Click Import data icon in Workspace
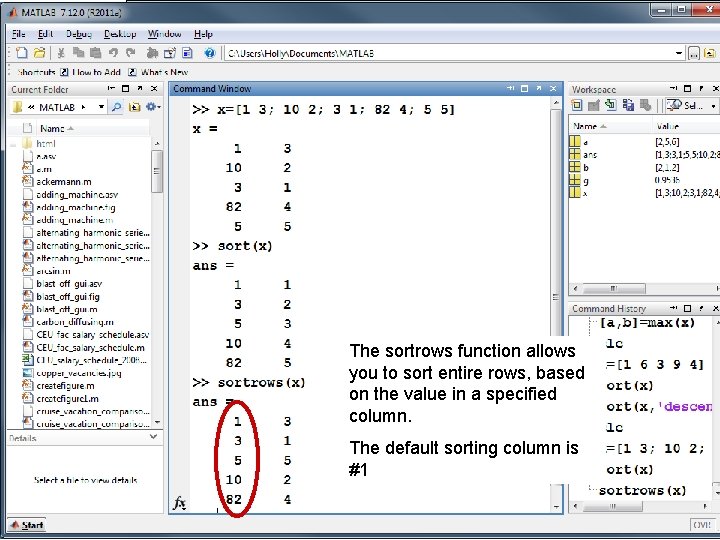The image size is (720, 540). [x=611, y=105]
